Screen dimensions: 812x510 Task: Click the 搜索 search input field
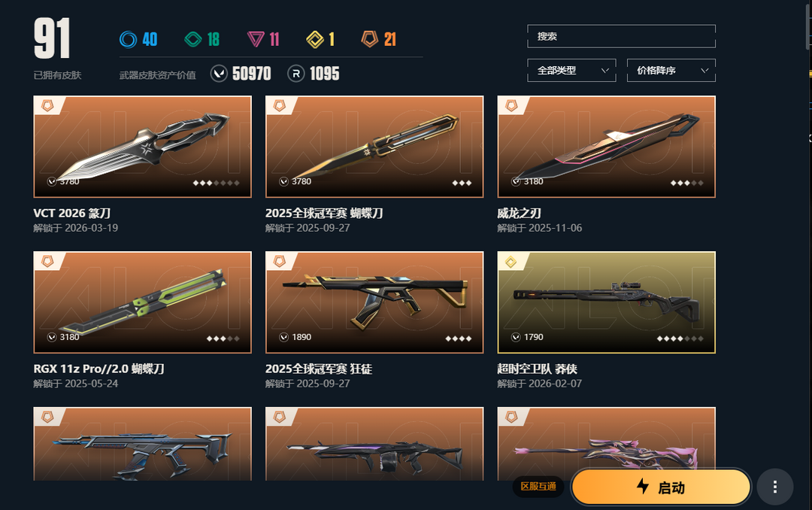[x=622, y=36]
